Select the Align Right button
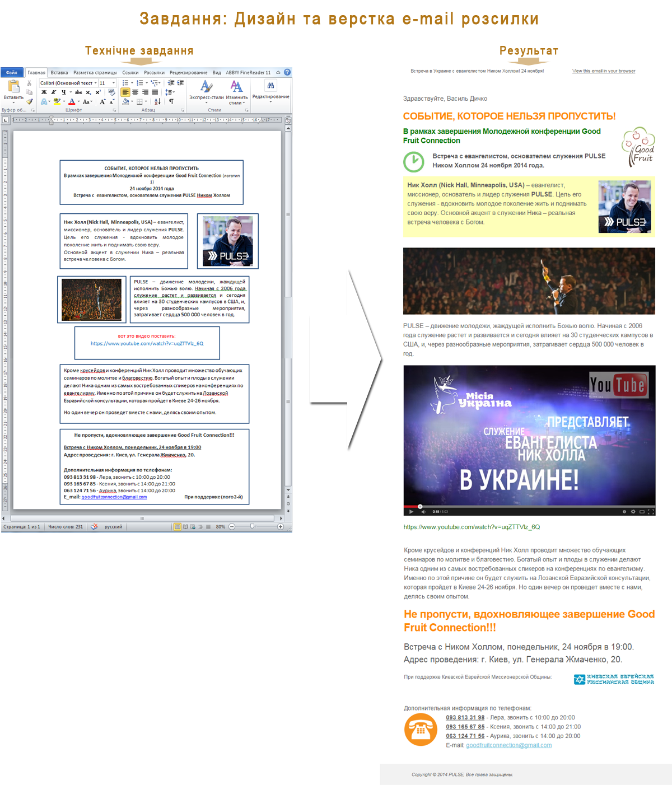672x785 pixels. (145, 92)
